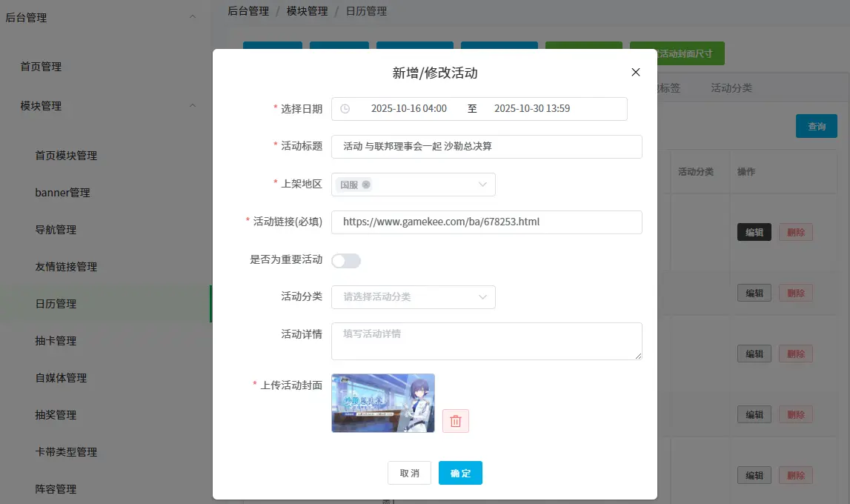The image size is (850, 504).
Task: Open 日历管理 in the sidebar
Action: click(x=56, y=304)
